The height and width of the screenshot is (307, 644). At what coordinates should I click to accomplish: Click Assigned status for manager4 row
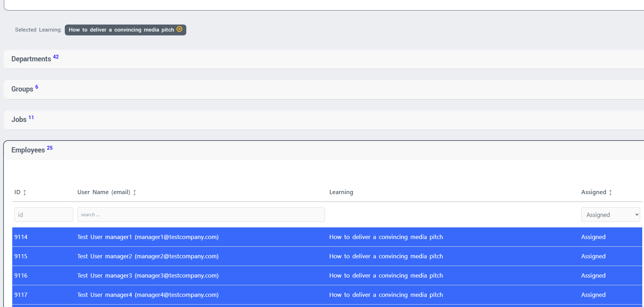click(x=593, y=295)
